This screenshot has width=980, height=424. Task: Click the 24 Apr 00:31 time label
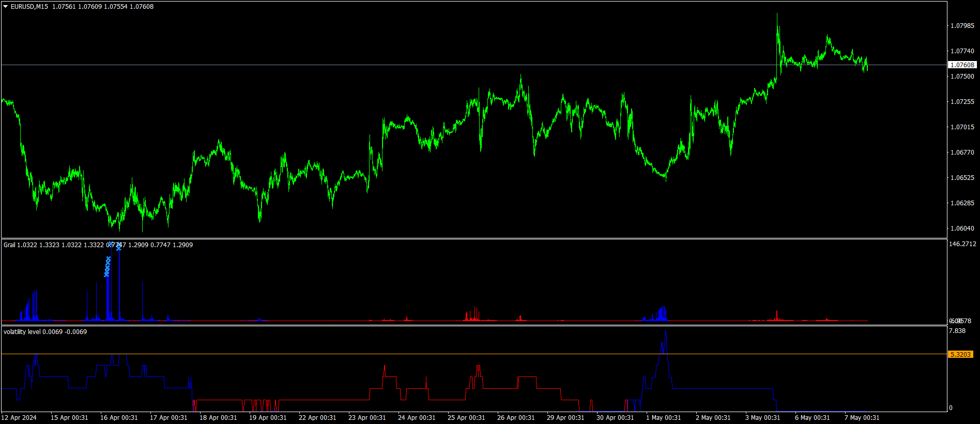417,418
